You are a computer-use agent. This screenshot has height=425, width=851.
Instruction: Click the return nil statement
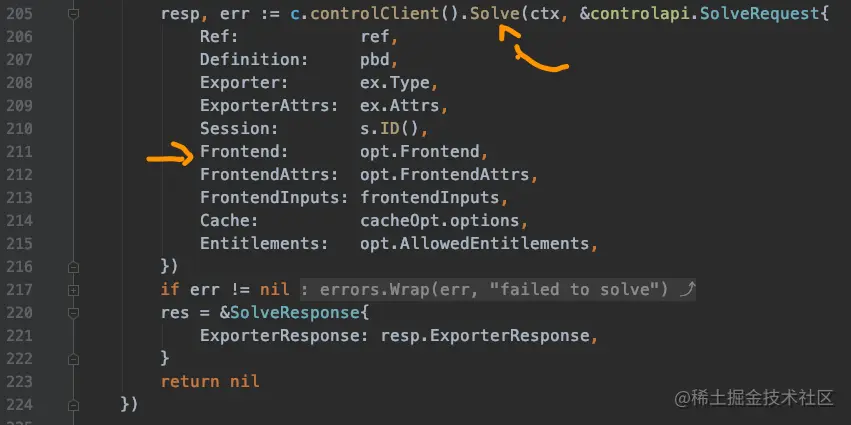pos(209,381)
